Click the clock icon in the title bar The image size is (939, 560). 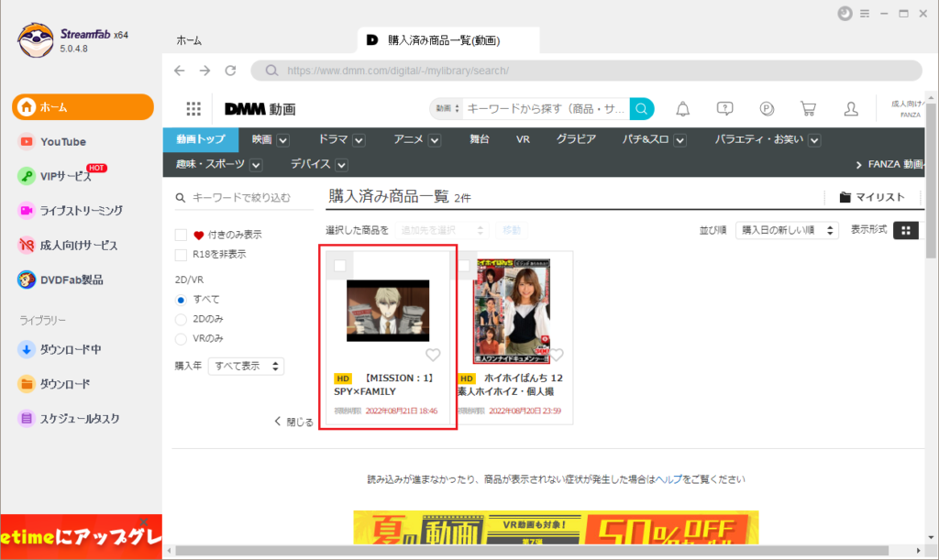point(845,13)
